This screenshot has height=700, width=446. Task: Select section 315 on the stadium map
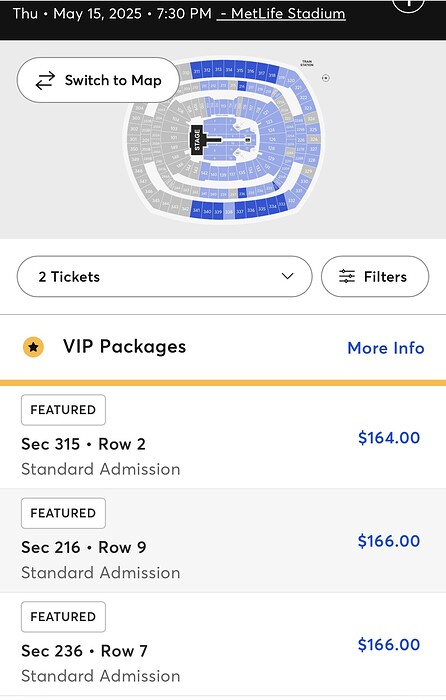point(240,71)
